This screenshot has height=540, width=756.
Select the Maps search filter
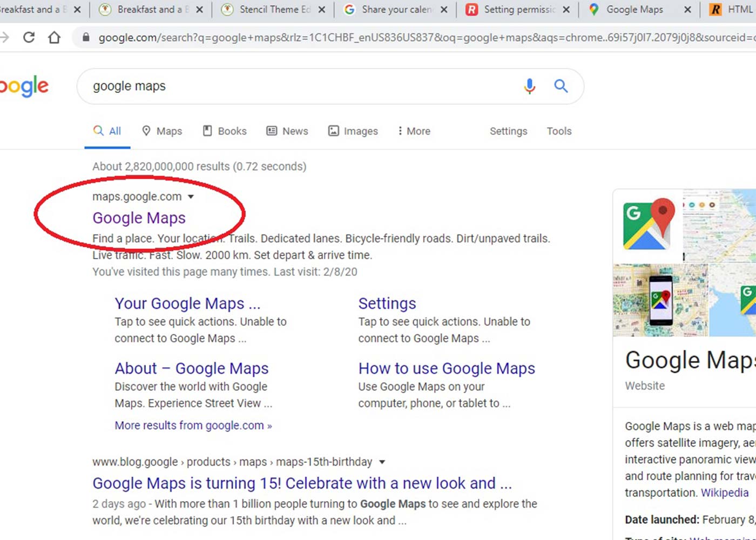point(162,131)
